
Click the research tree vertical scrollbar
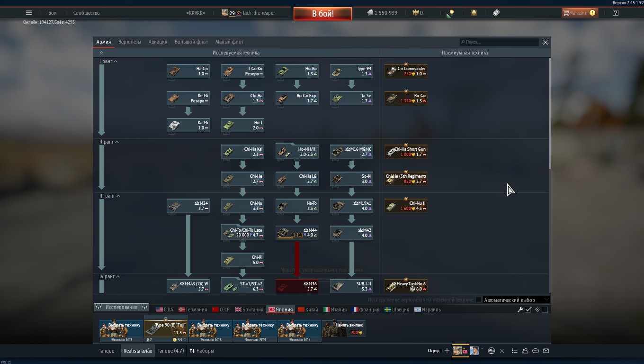click(549, 112)
